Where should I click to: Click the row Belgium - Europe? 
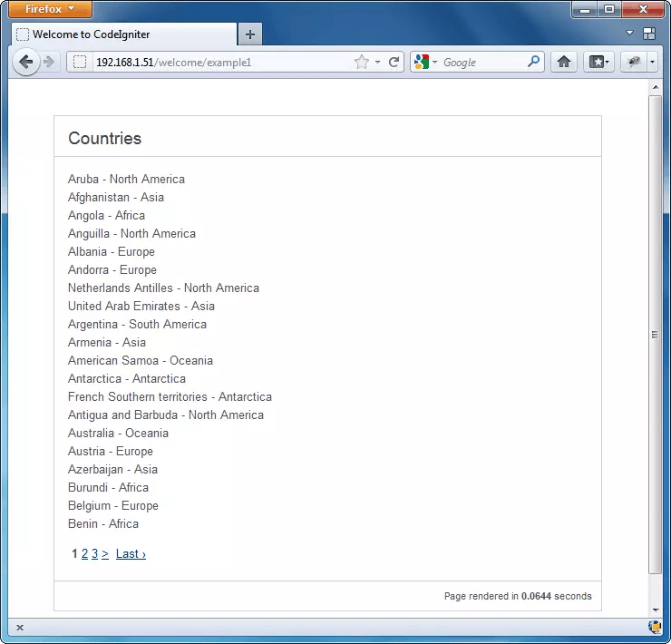point(113,506)
